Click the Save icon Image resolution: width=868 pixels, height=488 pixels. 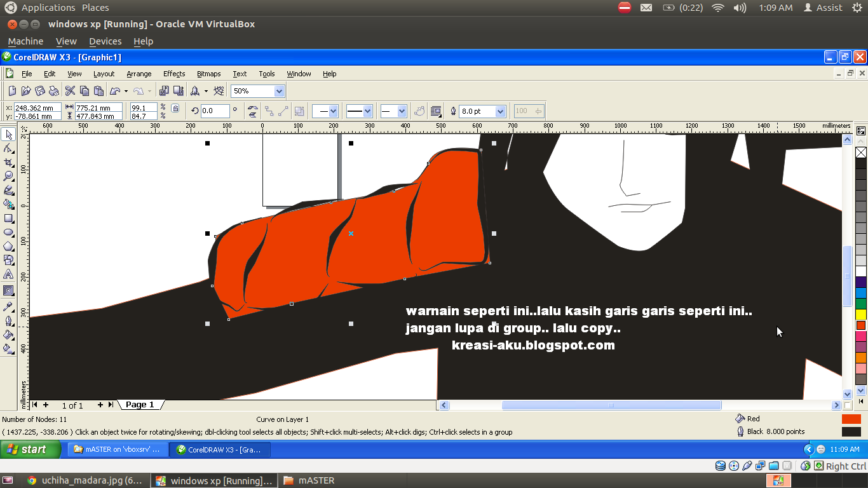(x=40, y=91)
